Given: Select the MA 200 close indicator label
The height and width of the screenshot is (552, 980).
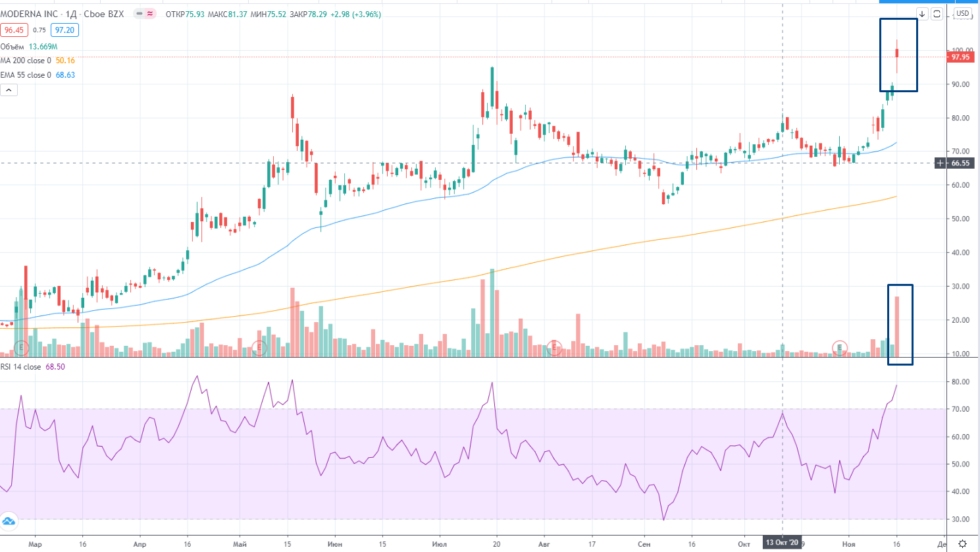Looking at the screenshot, I should 26,61.
